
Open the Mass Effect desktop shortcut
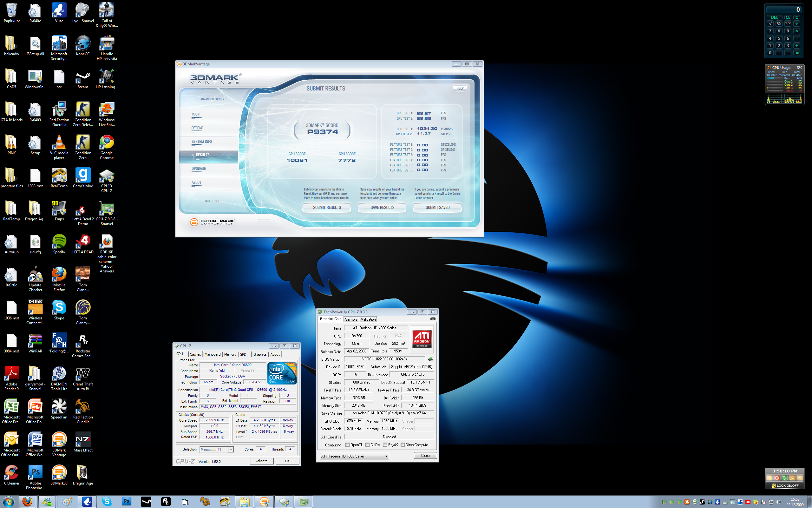point(83,442)
